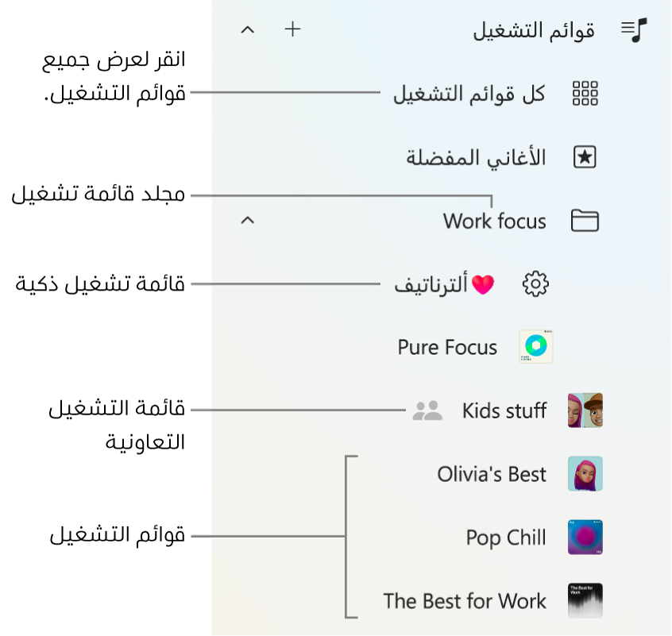Screen dimensions: 672x636
Task: Click the قوائم التشغيل music note icon
Action: pos(632,30)
